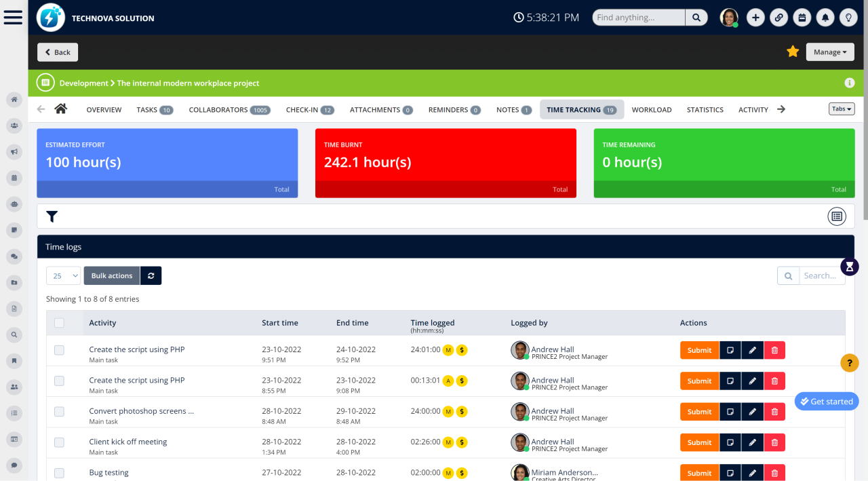Open the Manage dropdown
868x481 pixels.
829,52
